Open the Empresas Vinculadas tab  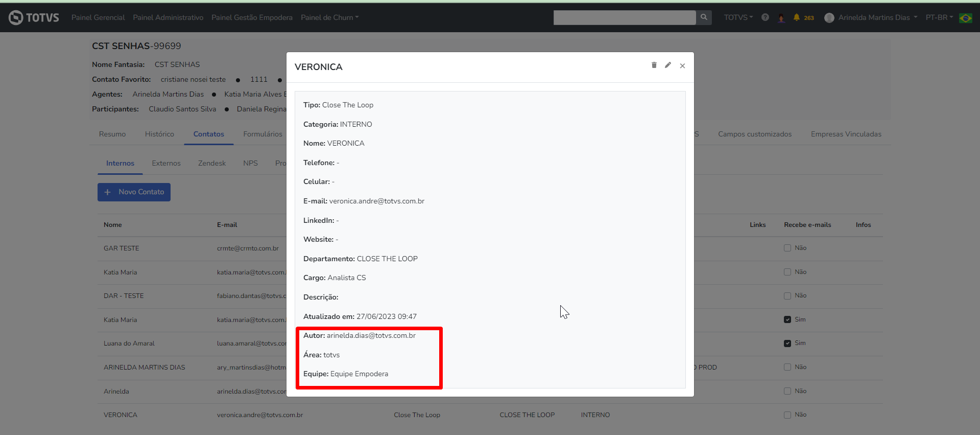(x=846, y=134)
